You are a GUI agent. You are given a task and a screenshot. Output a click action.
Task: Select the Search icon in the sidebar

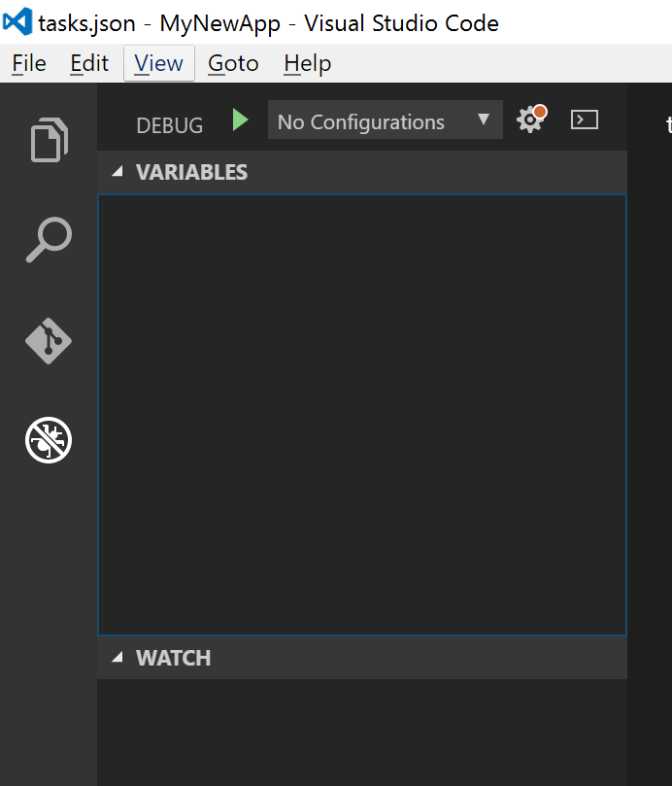tap(48, 240)
